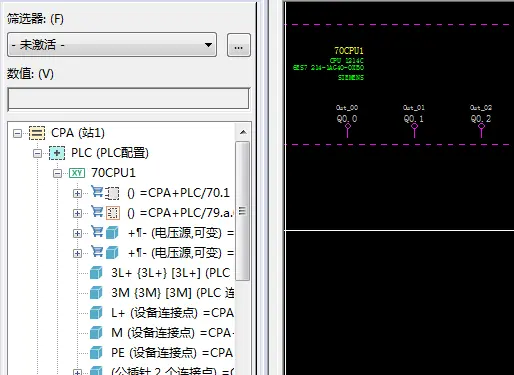Select the 3L+ {3L+} [3L+] row
Viewport: 514px width, 375px height.
171,273
